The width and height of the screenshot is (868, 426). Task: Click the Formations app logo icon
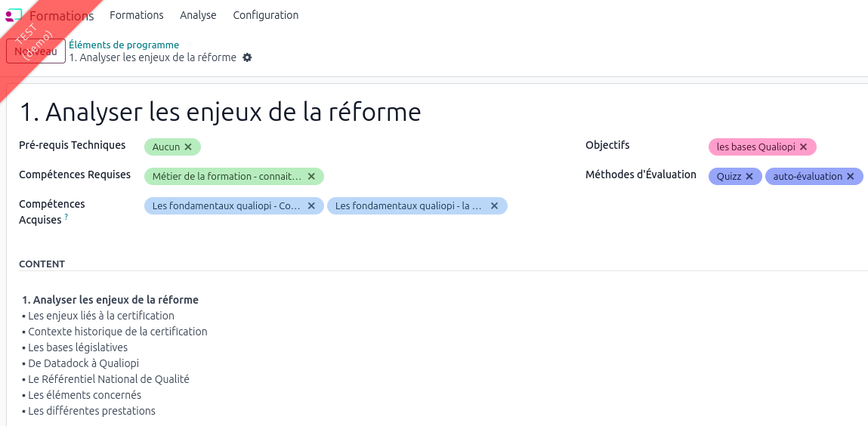click(14, 15)
